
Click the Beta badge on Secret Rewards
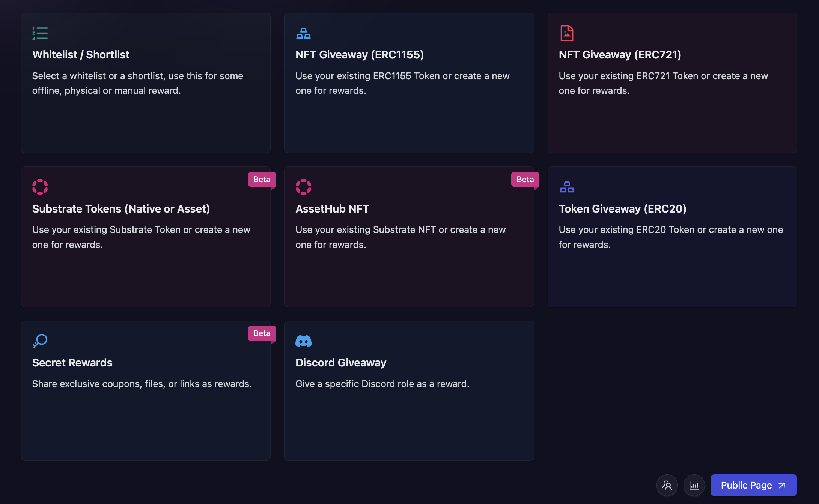(x=262, y=333)
